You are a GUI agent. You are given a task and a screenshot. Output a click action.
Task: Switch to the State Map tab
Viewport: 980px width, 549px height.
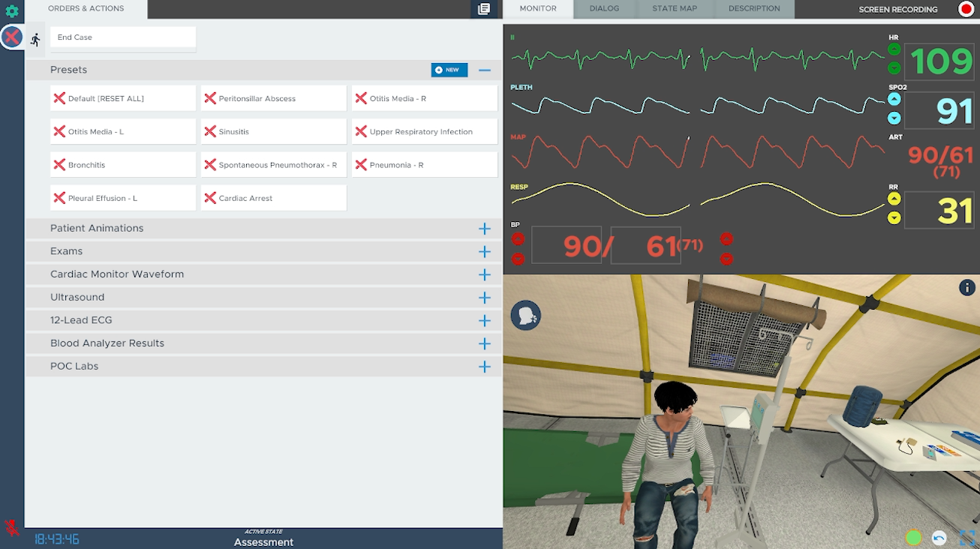pyautogui.click(x=674, y=9)
